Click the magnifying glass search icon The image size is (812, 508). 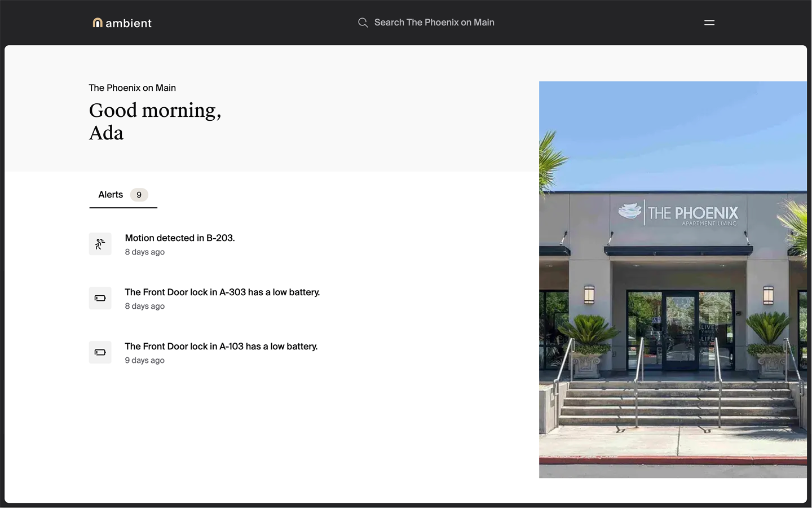[363, 23]
